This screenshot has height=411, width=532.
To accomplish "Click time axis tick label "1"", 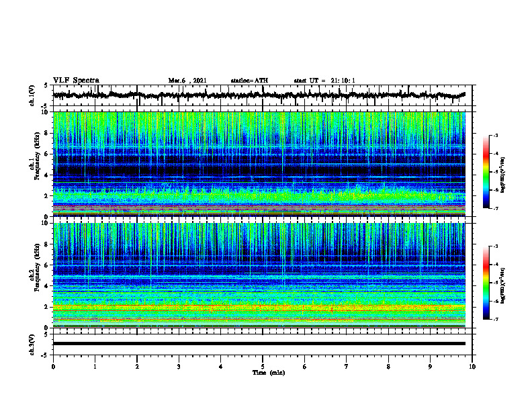I will coord(95,367).
